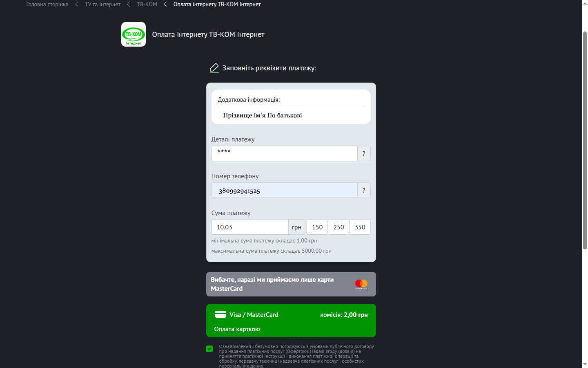Click the pencil edit icon beside heading
The height and width of the screenshot is (368, 588).
tap(214, 68)
